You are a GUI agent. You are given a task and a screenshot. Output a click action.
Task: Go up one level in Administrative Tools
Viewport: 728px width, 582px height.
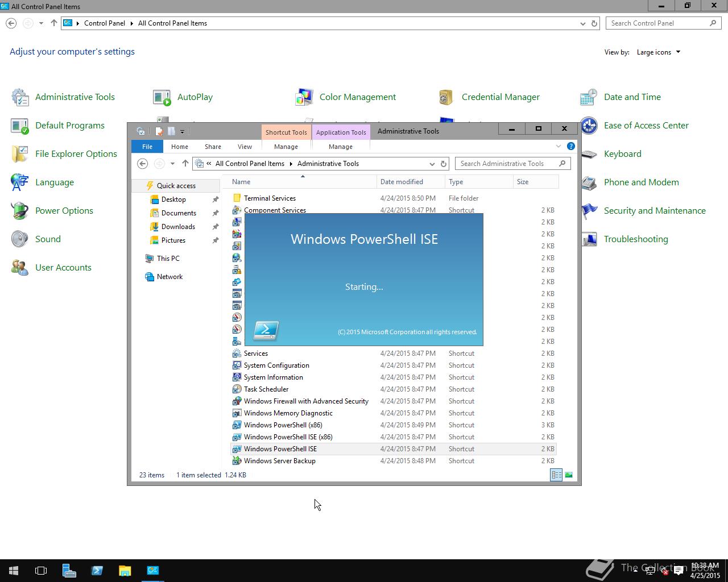185,164
